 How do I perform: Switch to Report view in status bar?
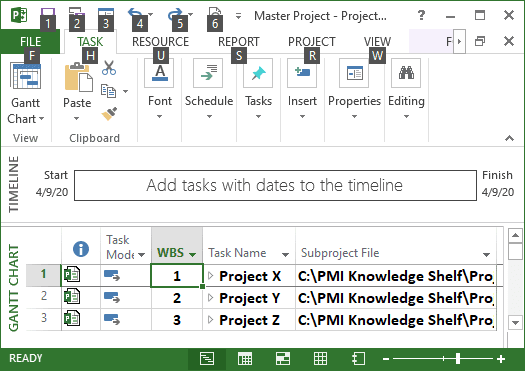[359, 359]
